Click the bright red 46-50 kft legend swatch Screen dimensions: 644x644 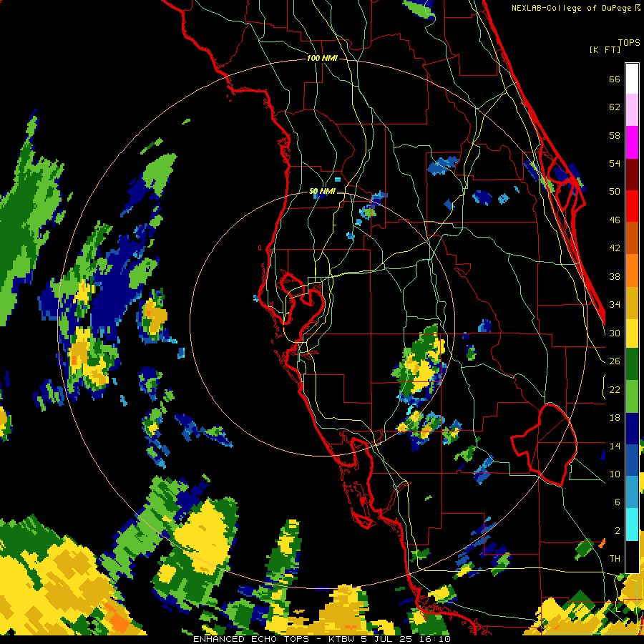click(632, 206)
